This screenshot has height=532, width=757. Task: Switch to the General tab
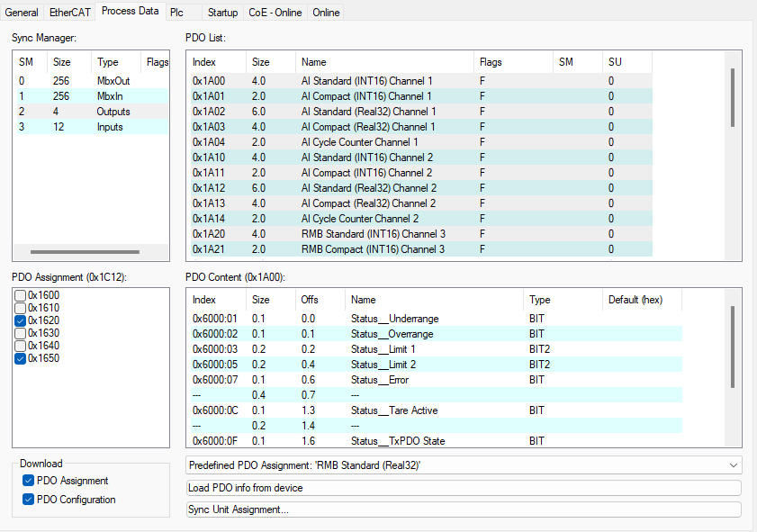[x=22, y=12]
